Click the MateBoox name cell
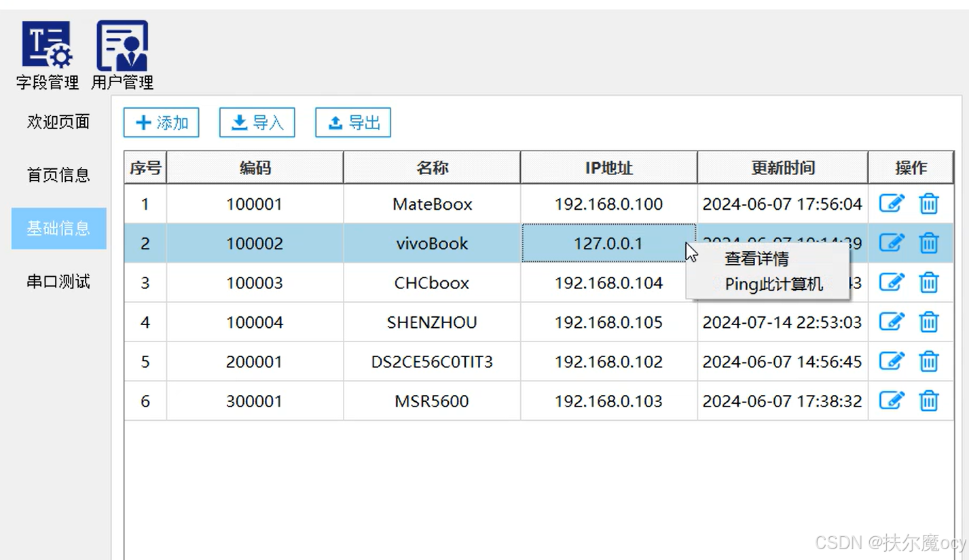 coord(432,204)
